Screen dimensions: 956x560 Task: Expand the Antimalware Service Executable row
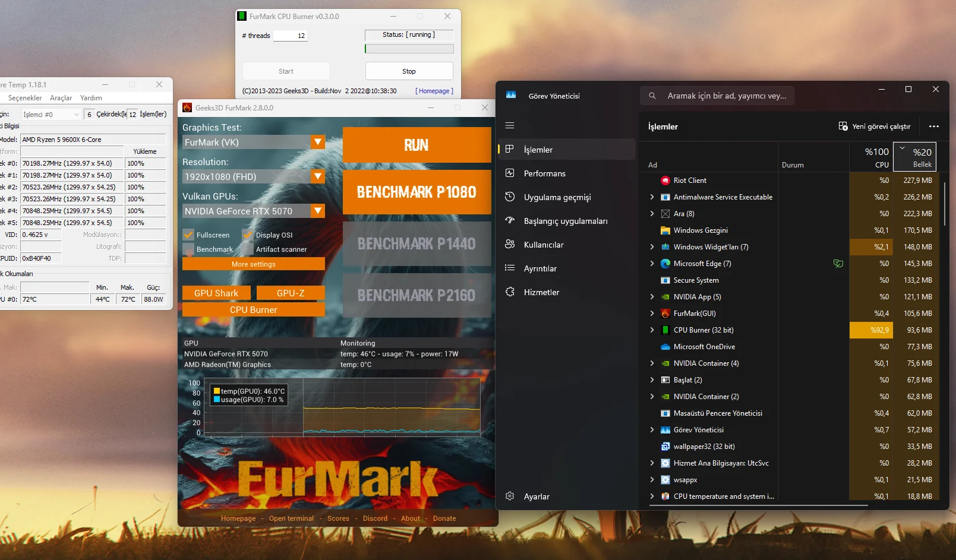pyautogui.click(x=652, y=197)
